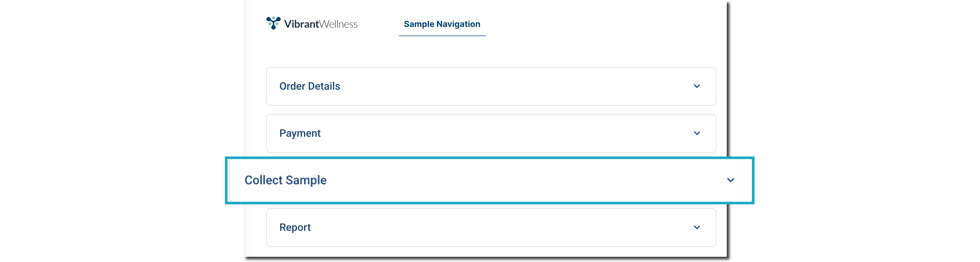This screenshot has height=262, width=980.
Task: Expand Payment using its chevron arrow
Action: click(x=697, y=133)
